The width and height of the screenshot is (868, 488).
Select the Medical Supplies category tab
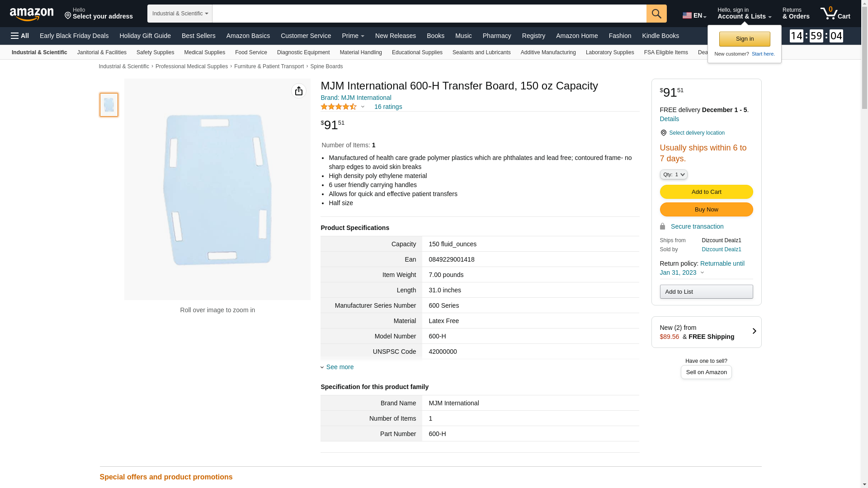(x=204, y=52)
